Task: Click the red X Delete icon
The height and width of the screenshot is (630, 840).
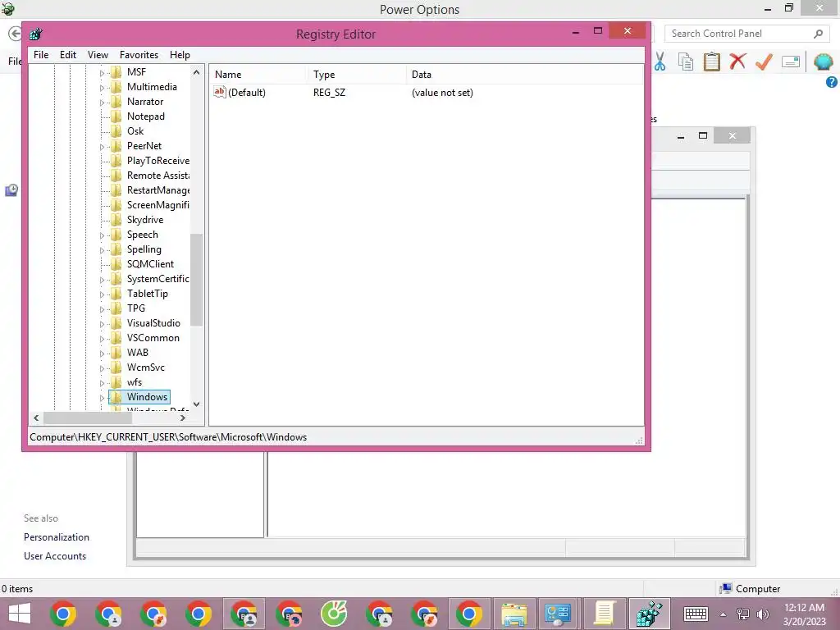Action: coord(737,62)
